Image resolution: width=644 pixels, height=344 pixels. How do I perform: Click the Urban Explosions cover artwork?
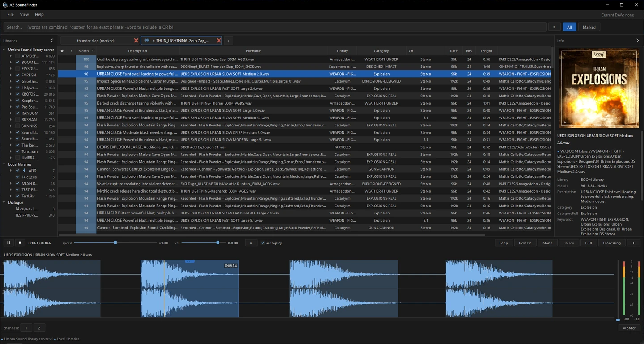pyautogui.click(x=599, y=88)
